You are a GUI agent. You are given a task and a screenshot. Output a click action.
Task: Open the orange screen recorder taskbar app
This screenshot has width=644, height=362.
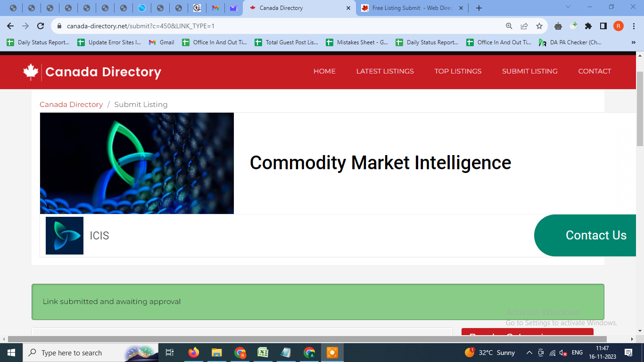(332, 353)
